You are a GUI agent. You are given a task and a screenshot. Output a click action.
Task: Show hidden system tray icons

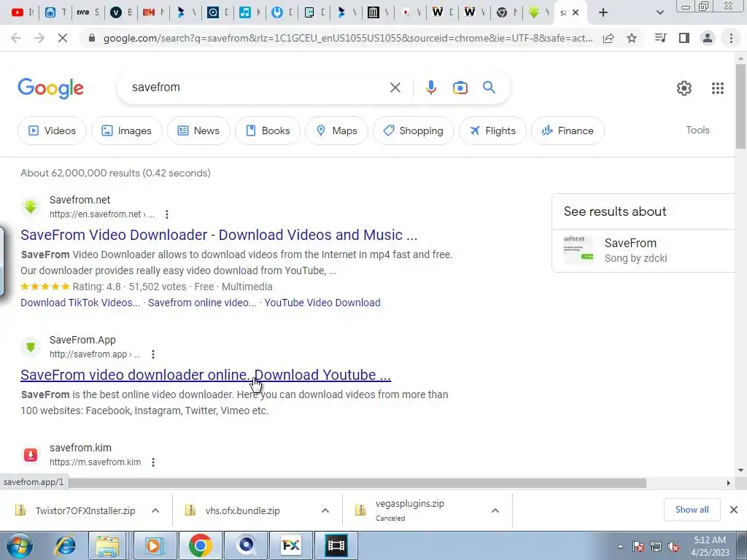620,546
